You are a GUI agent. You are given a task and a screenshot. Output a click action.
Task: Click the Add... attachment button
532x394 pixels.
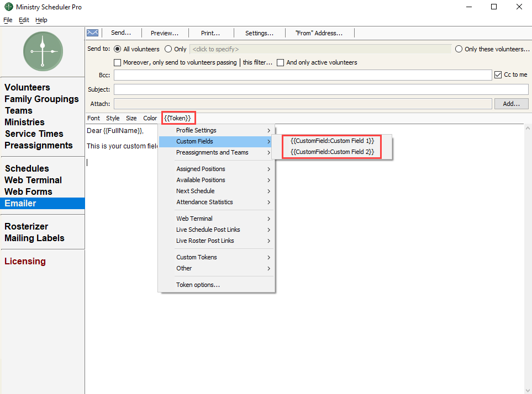pyautogui.click(x=511, y=104)
